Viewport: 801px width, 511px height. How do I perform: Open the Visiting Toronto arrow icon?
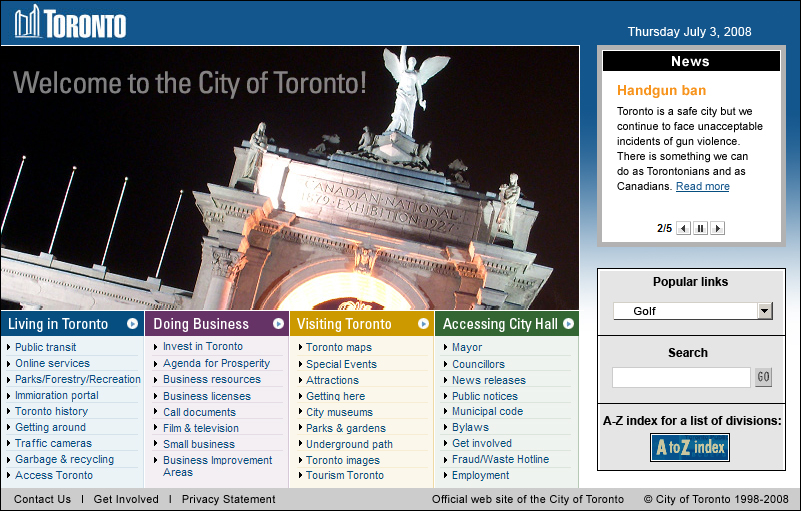click(423, 323)
